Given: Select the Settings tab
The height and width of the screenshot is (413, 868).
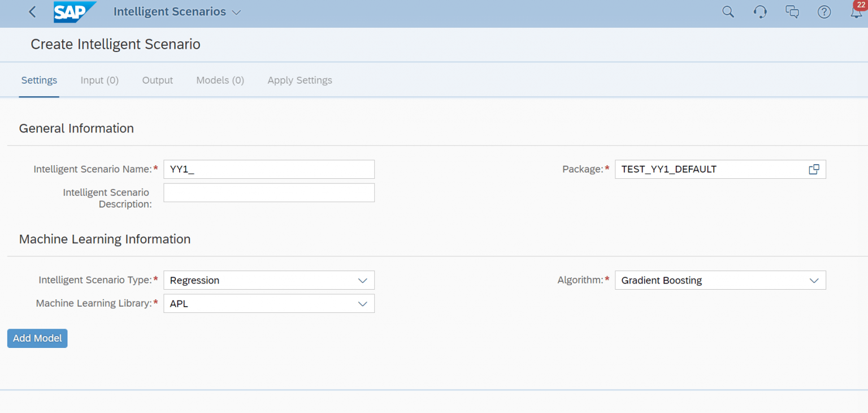Looking at the screenshot, I should (x=39, y=80).
